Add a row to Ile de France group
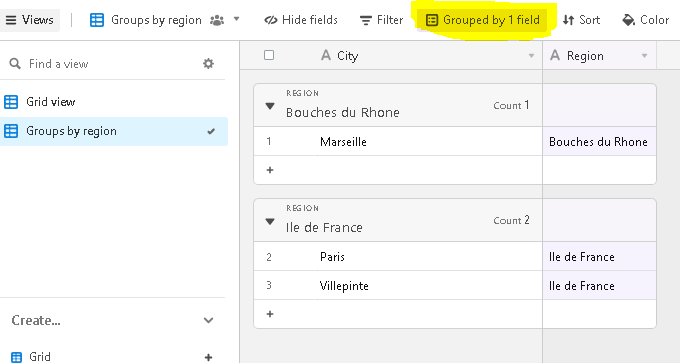 coord(270,314)
